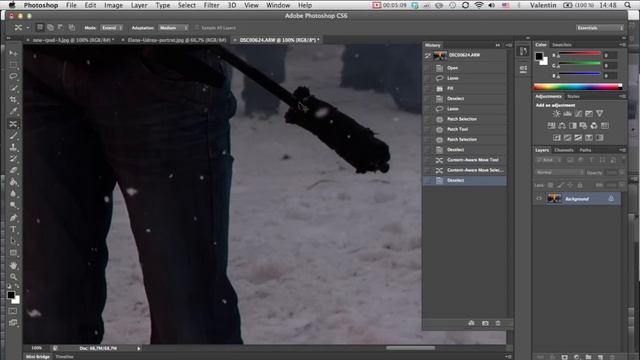
Task: Click the Open history state
Action: (465, 68)
